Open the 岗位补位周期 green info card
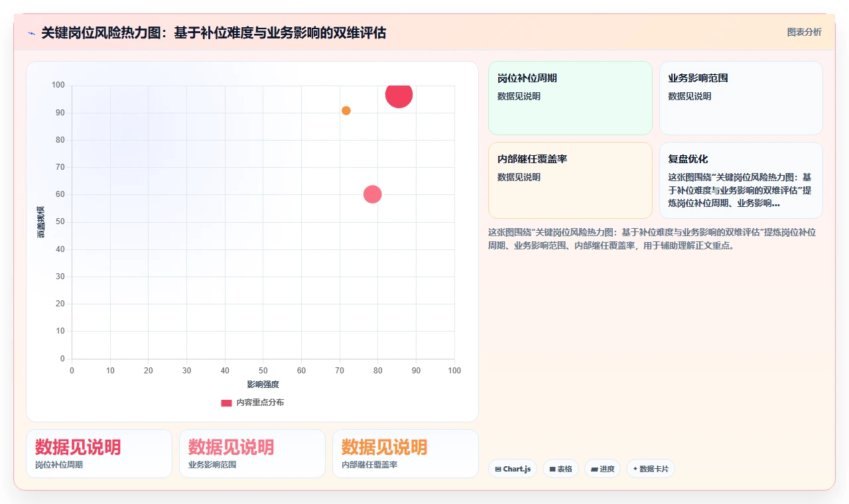This screenshot has height=504, width=849. (570, 98)
